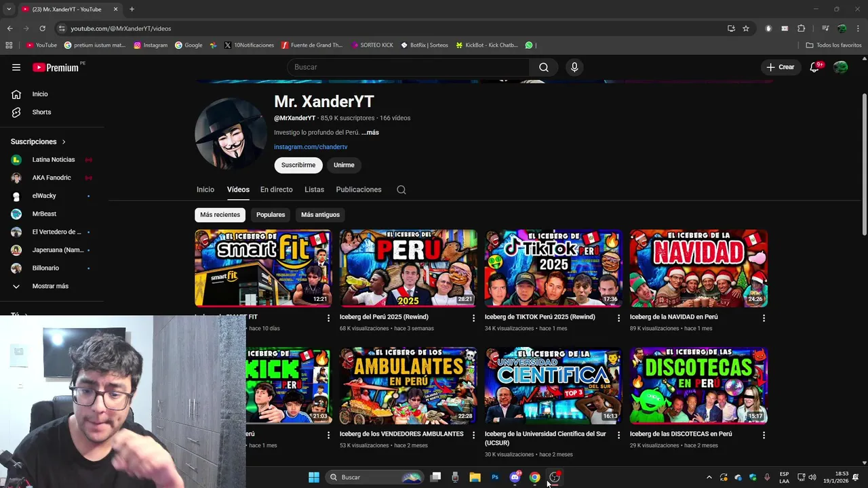Image resolution: width=868 pixels, height=488 pixels.
Task: Click the page vertical scrollbar
Action: click(x=864, y=164)
